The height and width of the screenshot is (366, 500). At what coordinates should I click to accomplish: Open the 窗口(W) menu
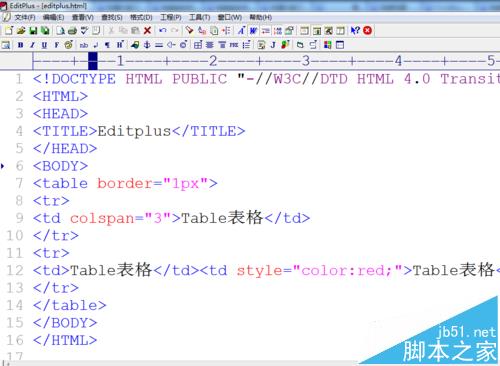click(x=230, y=17)
